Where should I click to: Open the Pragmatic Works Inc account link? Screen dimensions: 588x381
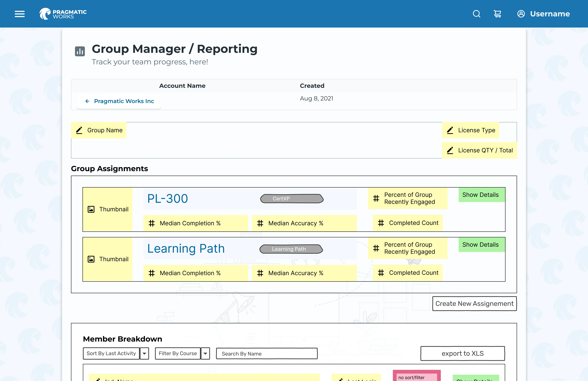point(124,101)
